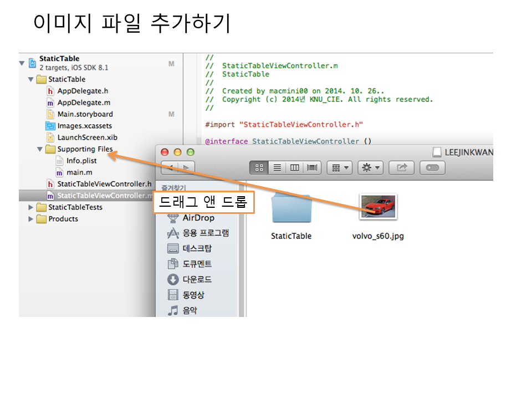Select Main.storyboard in project navigator
This screenshot has width=532, height=399.
pos(85,114)
